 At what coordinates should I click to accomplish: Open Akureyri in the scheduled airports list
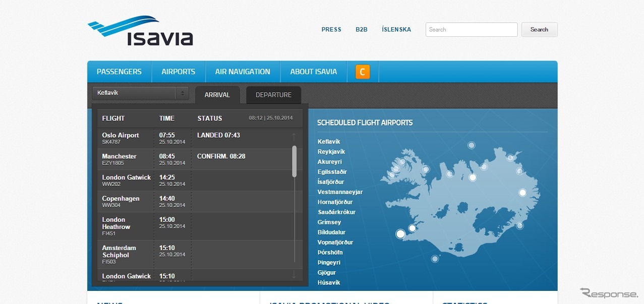pyautogui.click(x=330, y=162)
